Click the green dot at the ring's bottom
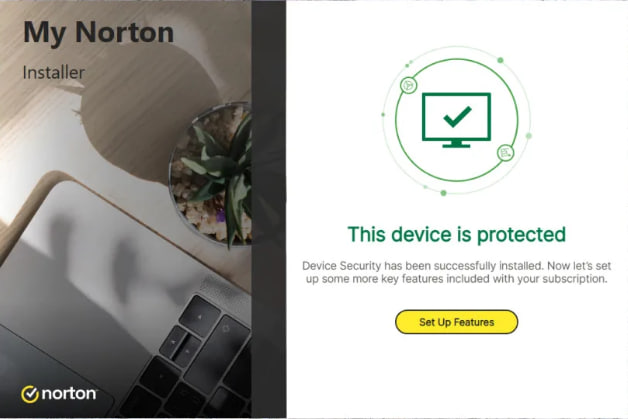Image resolution: width=628 pixels, height=419 pixels. (443, 193)
